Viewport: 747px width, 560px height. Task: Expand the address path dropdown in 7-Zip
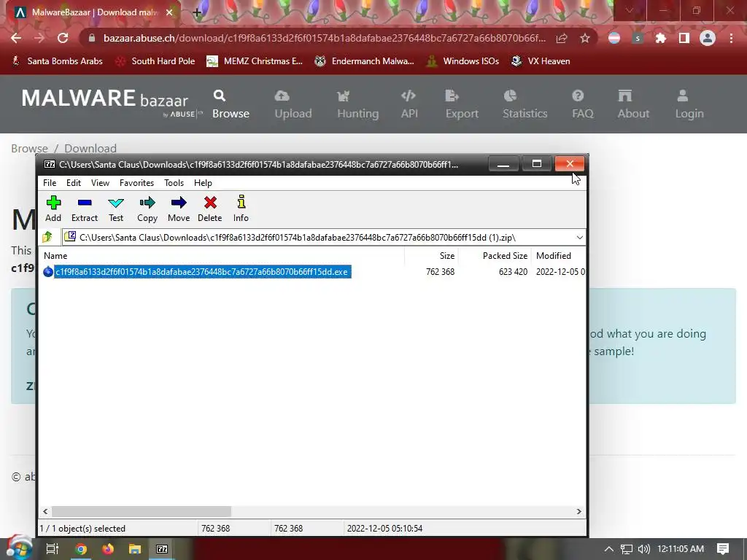[x=579, y=237]
